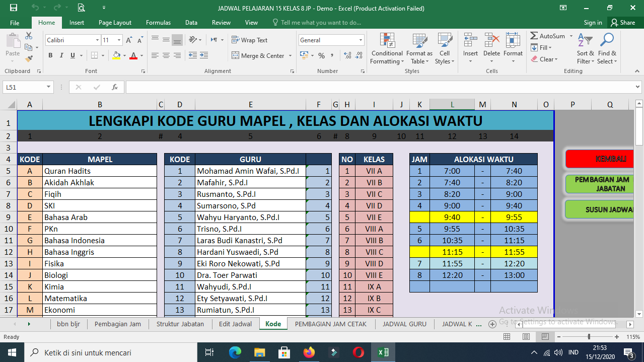Click Decrease Font Size icon
The width and height of the screenshot is (644, 362).
click(x=140, y=40)
